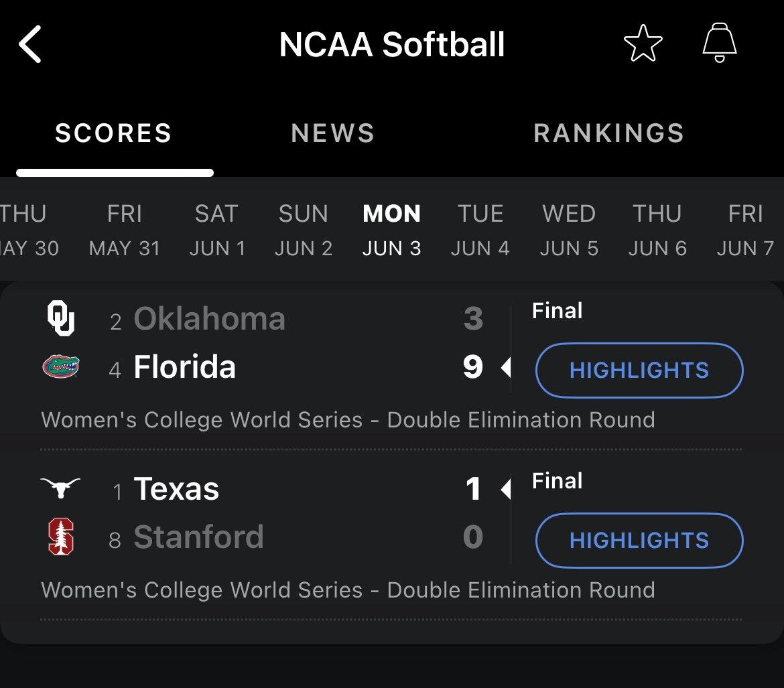This screenshot has height=688, width=784.
Task: Open Texas Longhorns team logo
Action: [x=60, y=488]
